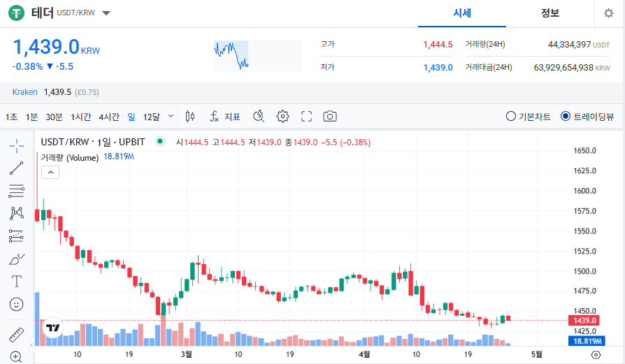
Task: Switch to the 시세 tab
Action: [x=462, y=13]
